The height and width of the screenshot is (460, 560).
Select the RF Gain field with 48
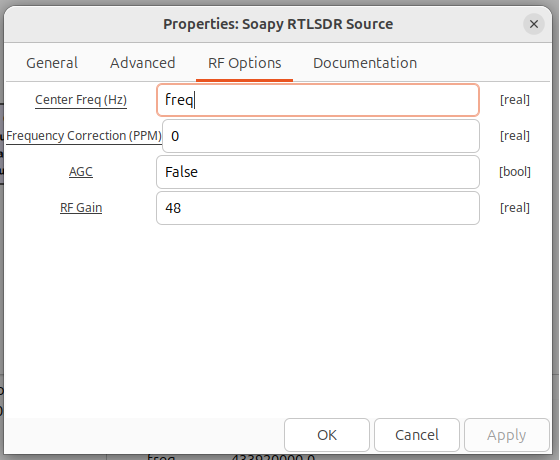click(318, 208)
